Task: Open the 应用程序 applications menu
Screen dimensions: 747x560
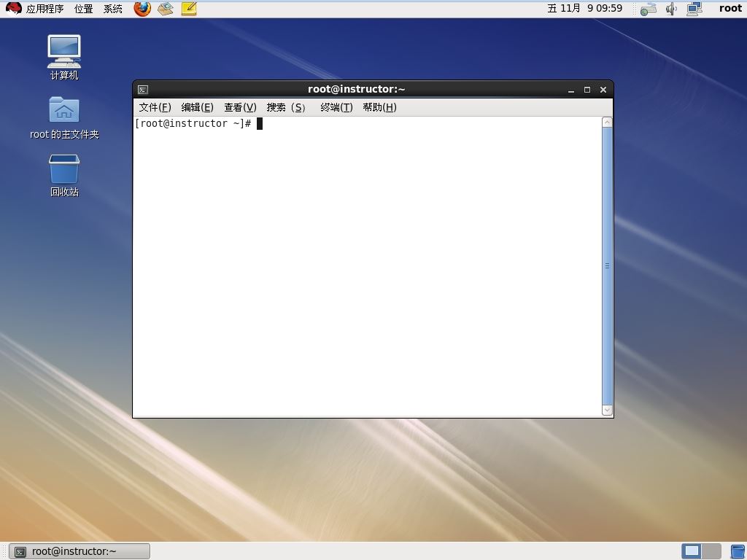Action: point(44,9)
